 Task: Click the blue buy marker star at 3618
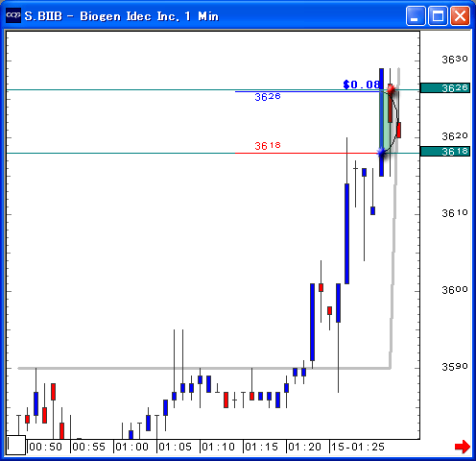[x=381, y=153]
